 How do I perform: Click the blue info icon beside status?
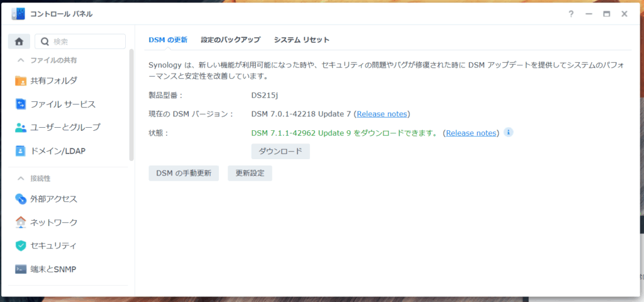[509, 132]
